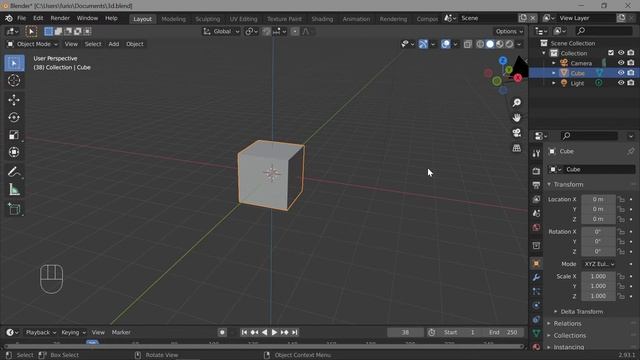
Task: Uncheck the Collection exclude checkbox
Action: (x=611, y=53)
